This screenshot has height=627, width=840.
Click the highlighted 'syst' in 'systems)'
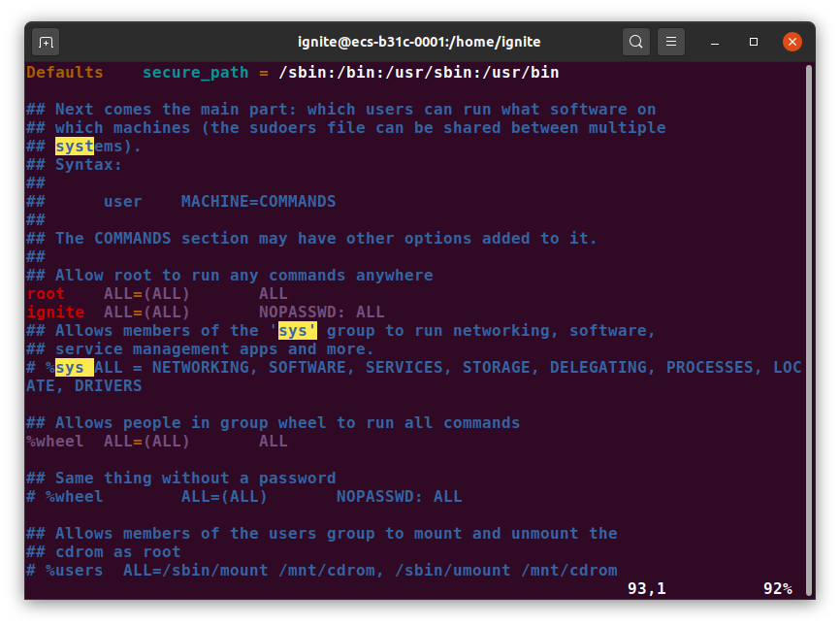click(75, 147)
